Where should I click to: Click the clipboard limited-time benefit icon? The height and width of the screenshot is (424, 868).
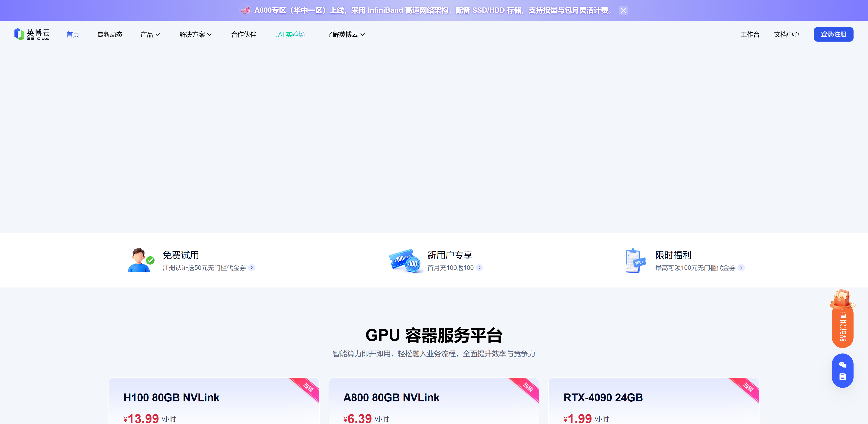click(x=635, y=261)
